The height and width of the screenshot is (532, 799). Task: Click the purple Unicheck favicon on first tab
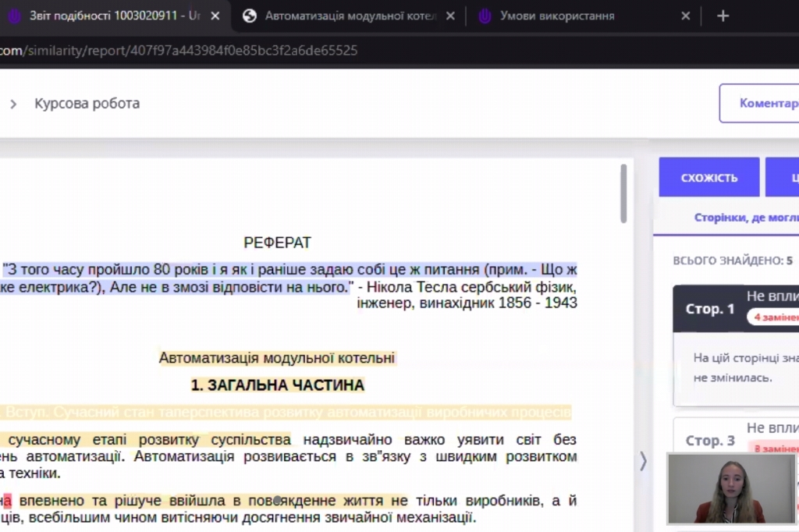14,16
